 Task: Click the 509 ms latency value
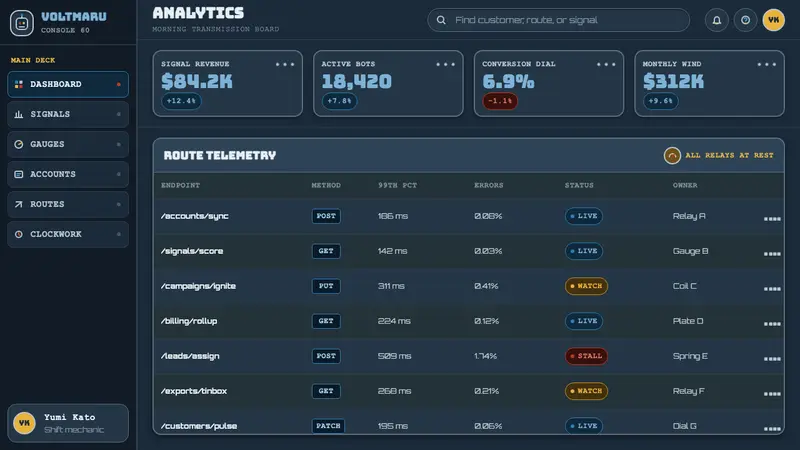coord(394,356)
